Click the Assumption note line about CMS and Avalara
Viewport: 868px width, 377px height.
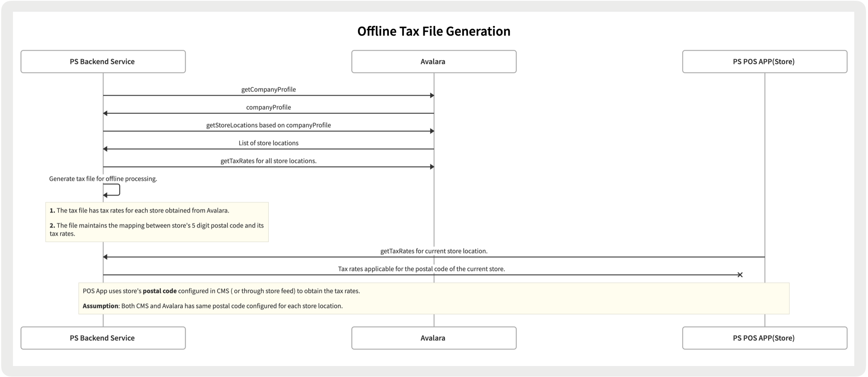(x=213, y=306)
